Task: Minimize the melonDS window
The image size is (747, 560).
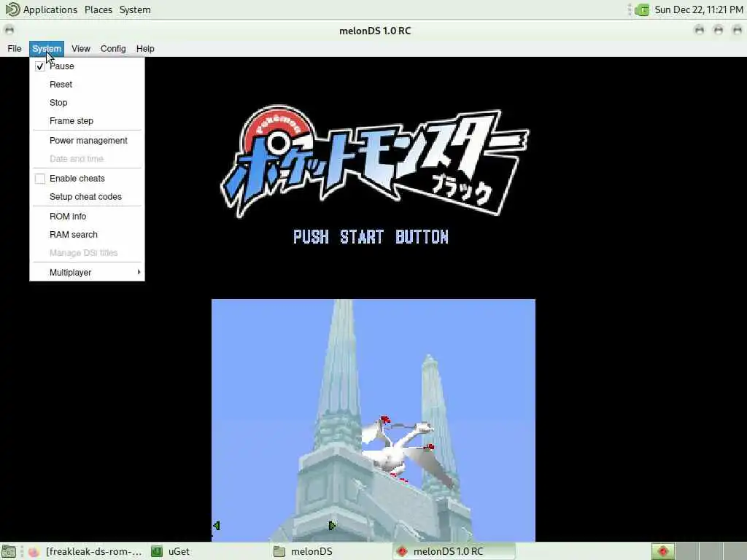Action: click(700, 30)
